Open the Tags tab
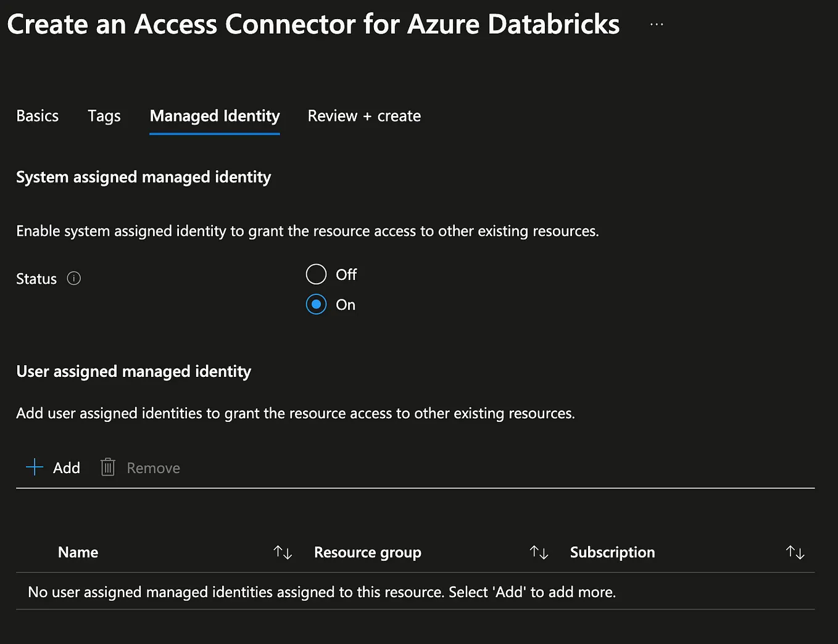 coord(104,116)
